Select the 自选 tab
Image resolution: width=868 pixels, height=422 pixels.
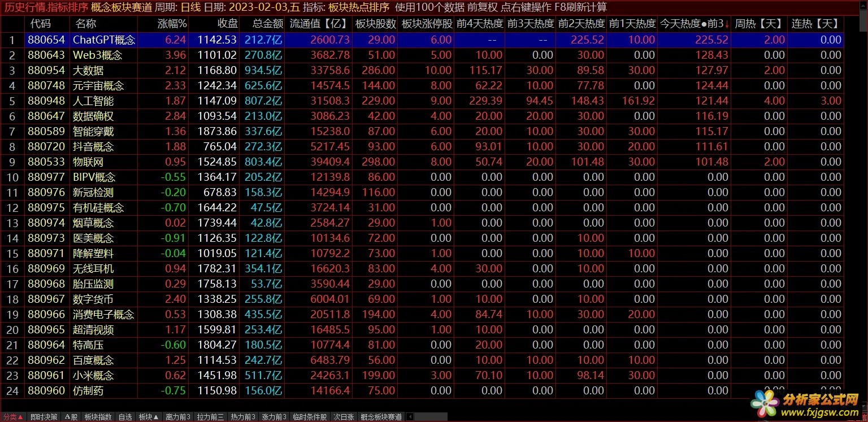[125, 417]
